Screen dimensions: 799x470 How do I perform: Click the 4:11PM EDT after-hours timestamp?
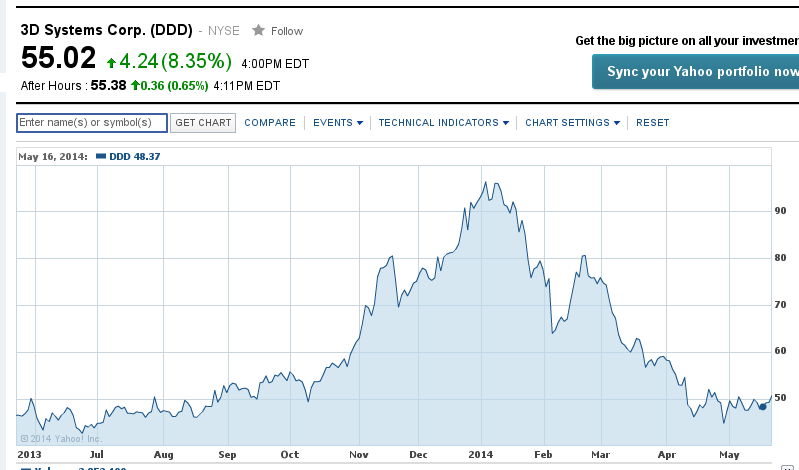(247, 86)
